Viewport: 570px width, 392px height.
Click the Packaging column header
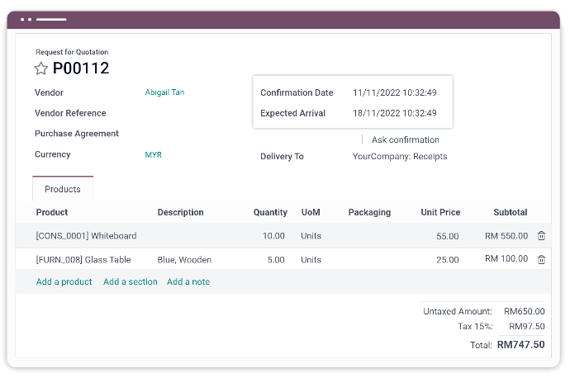coord(369,212)
